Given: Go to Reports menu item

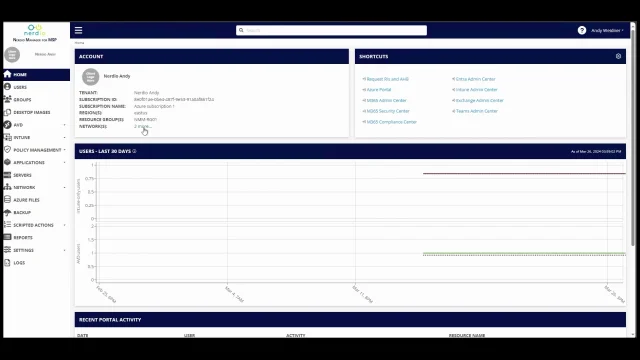Looking at the screenshot, I should pos(23,238).
